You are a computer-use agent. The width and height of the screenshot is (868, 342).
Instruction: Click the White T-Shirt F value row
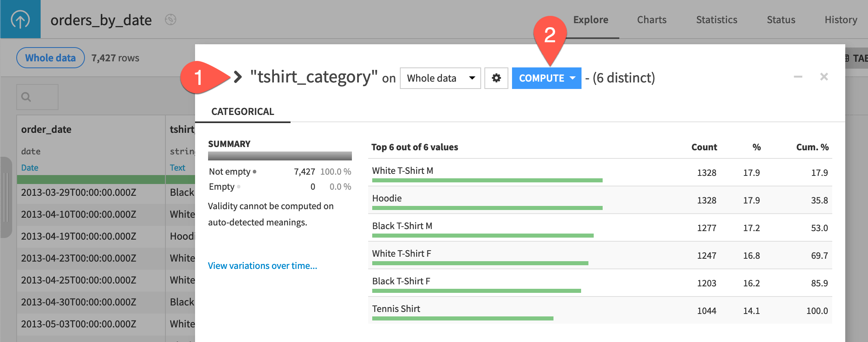point(600,255)
